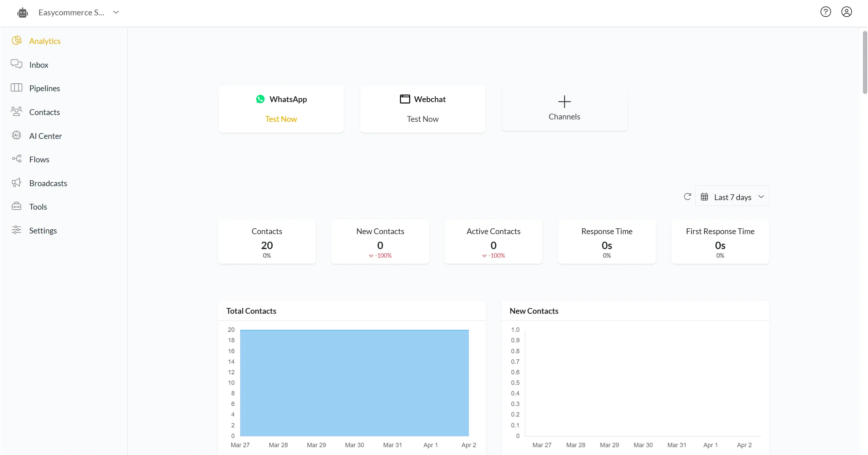The image size is (868, 455).
Task: Open the calendar picker in the date filter
Action: (705, 196)
